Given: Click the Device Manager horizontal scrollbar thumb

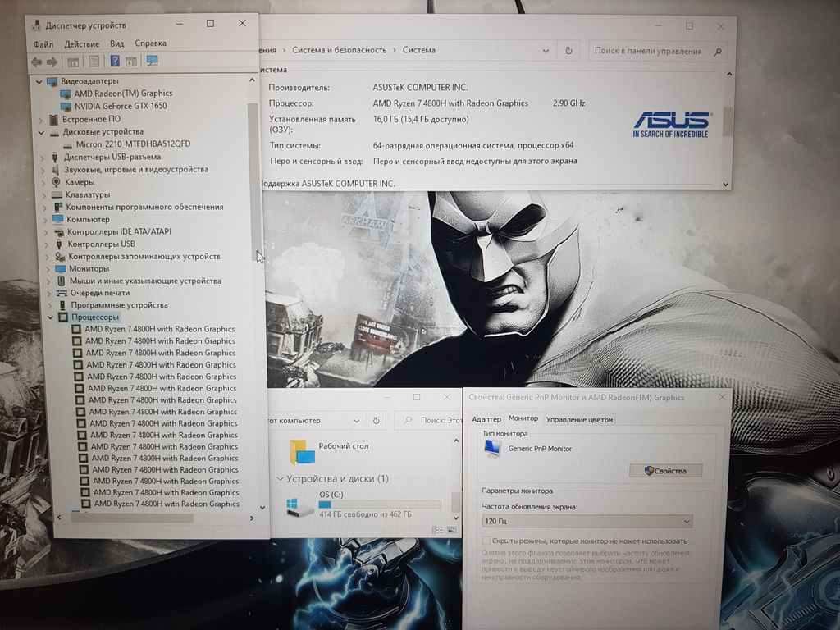Looking at the screenshot, I should [132, 518].
